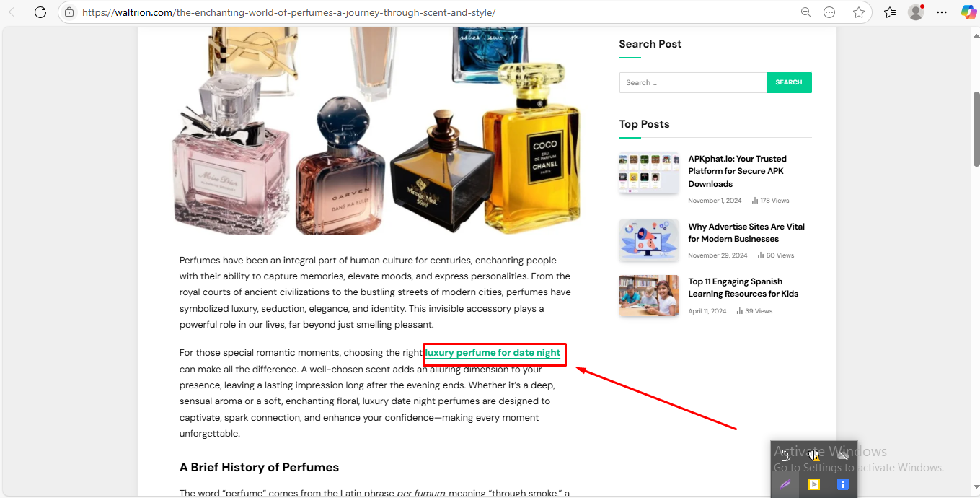Open APKphat.io Trusted Platform post link
Image resolution: width=980 pixels, height=498 pixels.
click(737, 171)
